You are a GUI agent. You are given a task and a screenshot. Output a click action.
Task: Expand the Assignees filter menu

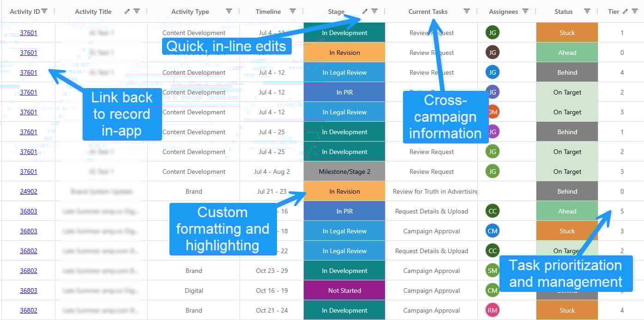pyautogui.click(x=525, y=12)
